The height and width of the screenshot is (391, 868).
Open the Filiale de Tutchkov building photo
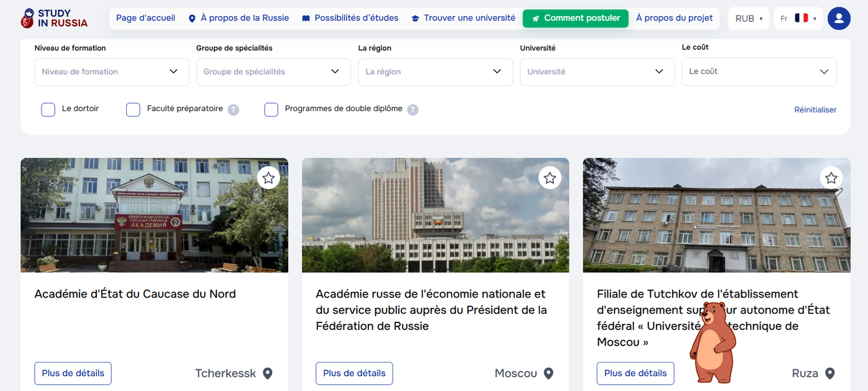coord(717,215)
